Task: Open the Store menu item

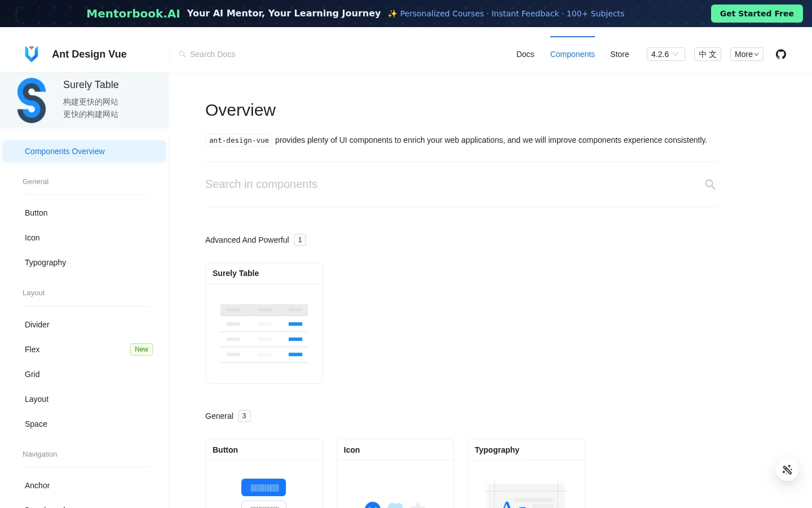Action: (x=620, y=54)
